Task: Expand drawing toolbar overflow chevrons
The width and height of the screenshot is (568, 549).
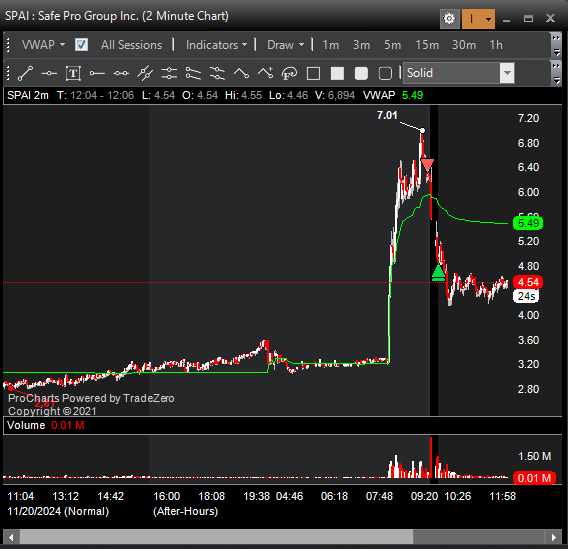Action: click(x=556, y=66)
